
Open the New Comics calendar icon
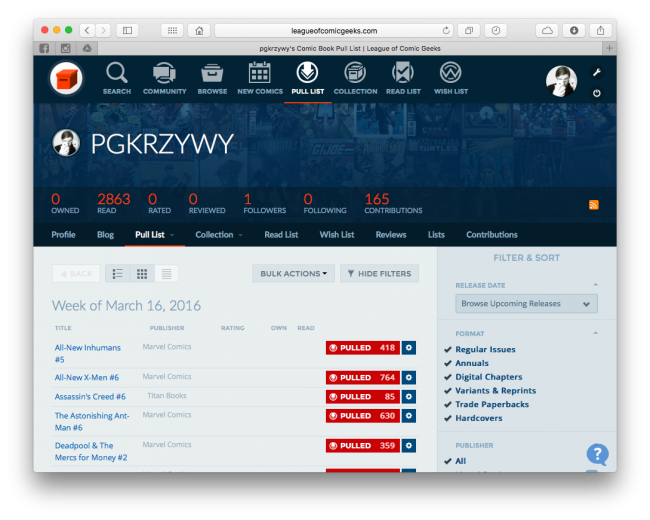260,73
